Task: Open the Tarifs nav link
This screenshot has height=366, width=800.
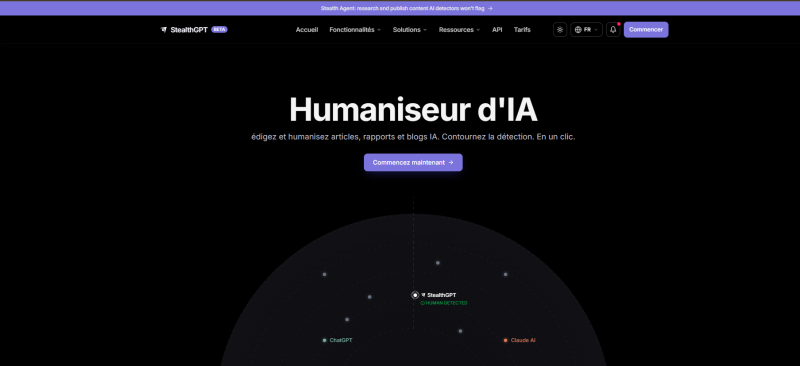Action: (522, 30)
